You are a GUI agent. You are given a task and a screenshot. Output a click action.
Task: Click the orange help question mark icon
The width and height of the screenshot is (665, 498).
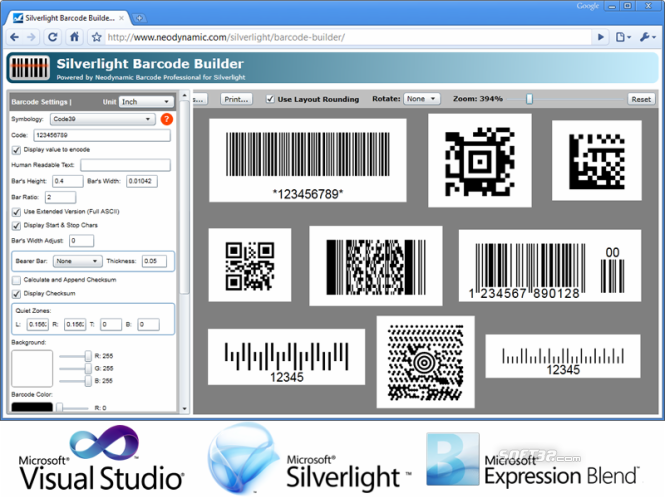coord(167,119)
